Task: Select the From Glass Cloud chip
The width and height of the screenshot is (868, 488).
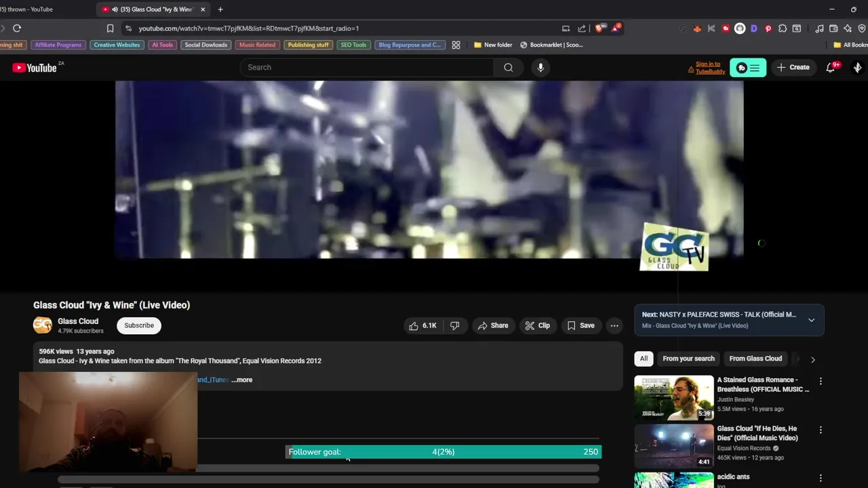Action: pyautogui.click(x=755, y=359)
